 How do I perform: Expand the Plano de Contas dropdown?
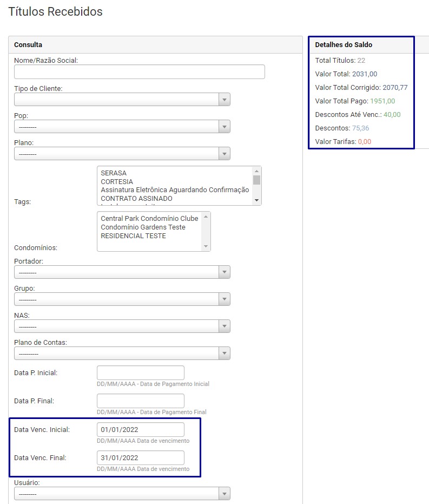(122, 354)
